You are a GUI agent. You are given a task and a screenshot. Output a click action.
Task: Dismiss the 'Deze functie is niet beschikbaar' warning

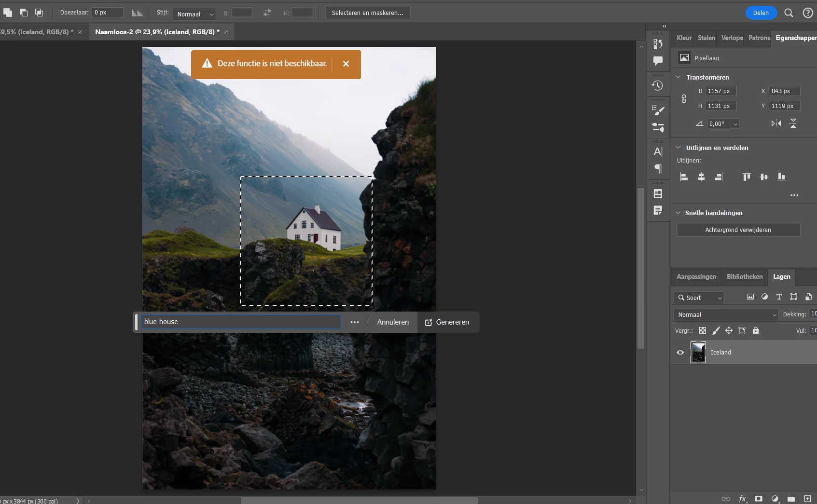(x=346, y=64)
